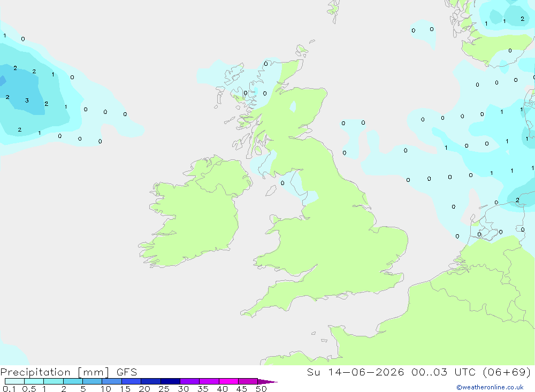Click the '(06+69)' forecast run text
The height and width of the screenshot is (392, 535).
[507, 372]
